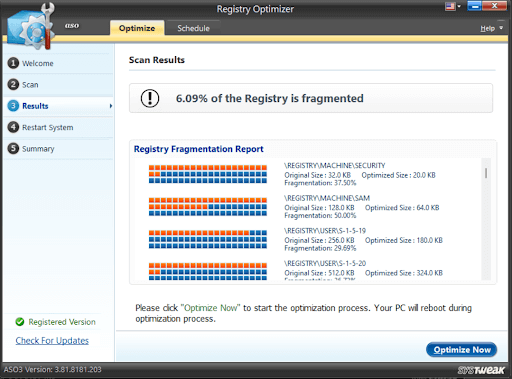Click the Registered Version label
This screenshot has height=379, width=512.
(x=62, y=322)
